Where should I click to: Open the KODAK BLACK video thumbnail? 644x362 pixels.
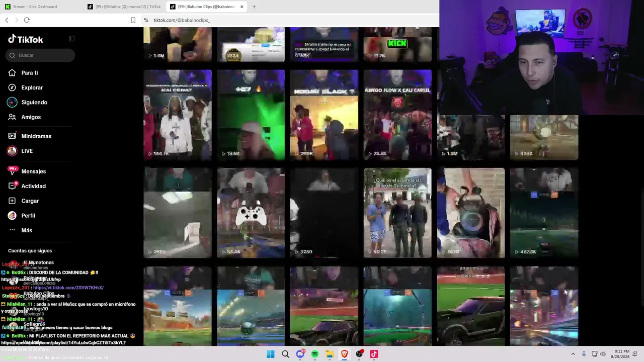tap(324, 115)
